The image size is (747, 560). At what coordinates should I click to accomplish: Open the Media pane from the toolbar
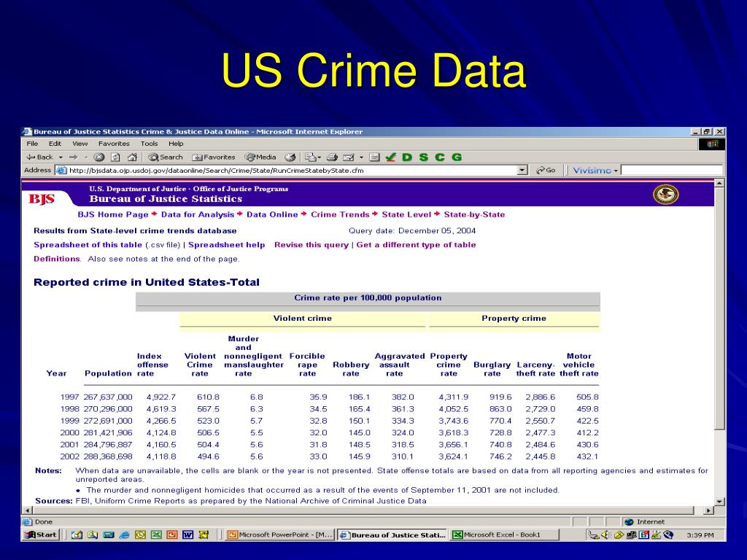click(260, 157)
